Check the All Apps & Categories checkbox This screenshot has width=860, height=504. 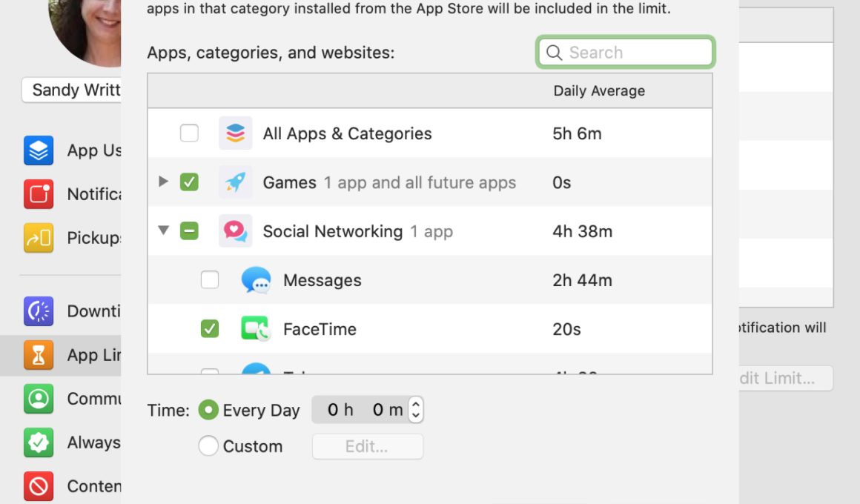pyautogui.click(x=189, y=133)
